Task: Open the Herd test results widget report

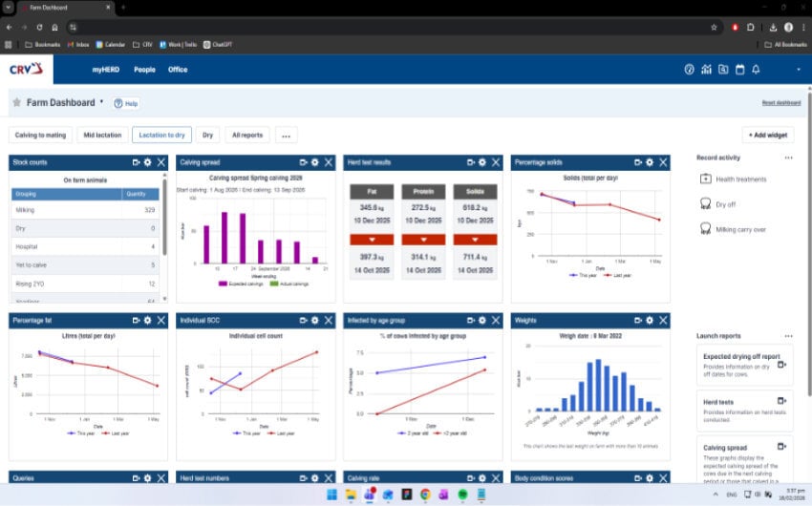Action: tap(469, 163)
